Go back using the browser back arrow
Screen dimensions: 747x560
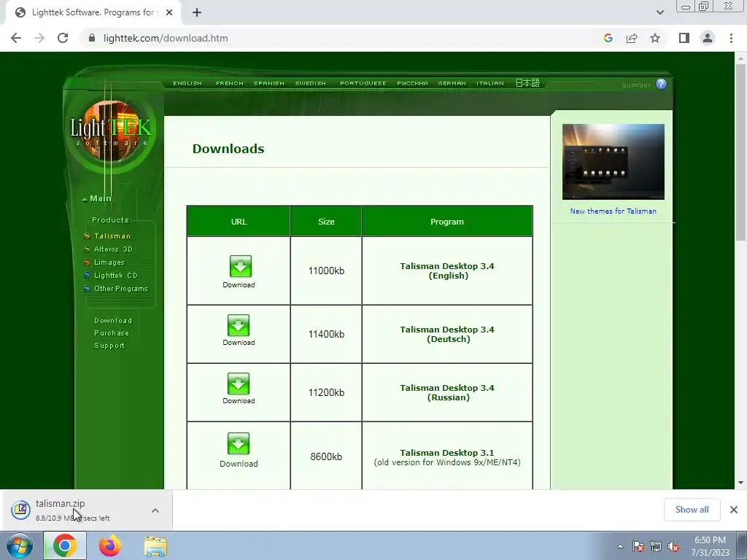pos(16,38)
